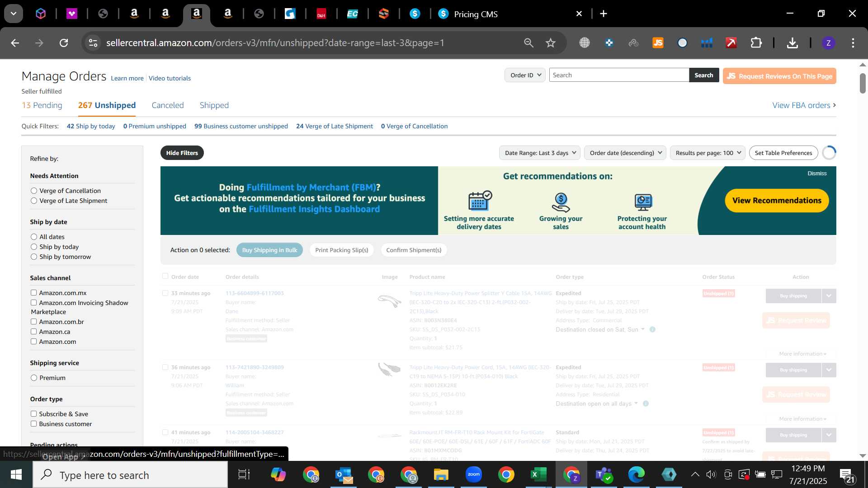Select Ship by tomorrow radio option
The width and height of the screenshot is (868, 488).
34,257
